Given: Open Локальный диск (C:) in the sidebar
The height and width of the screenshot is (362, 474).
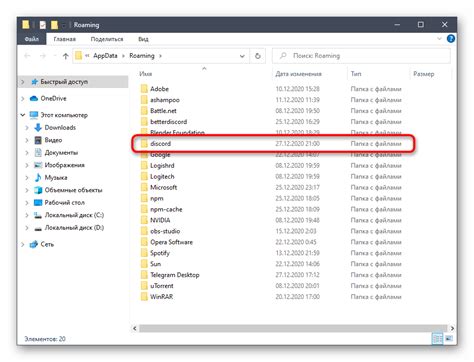Looking at the screenshot, I should [74, 215].
